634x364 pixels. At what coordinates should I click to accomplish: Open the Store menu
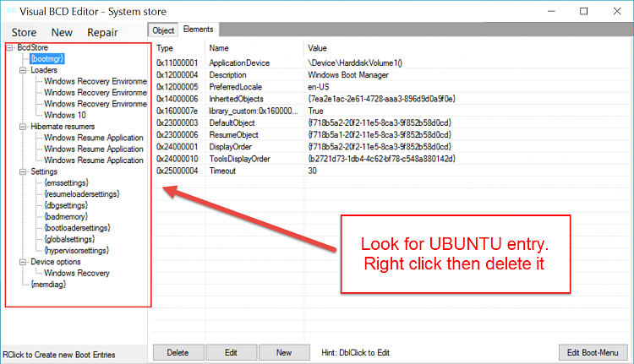pos(24,32)
